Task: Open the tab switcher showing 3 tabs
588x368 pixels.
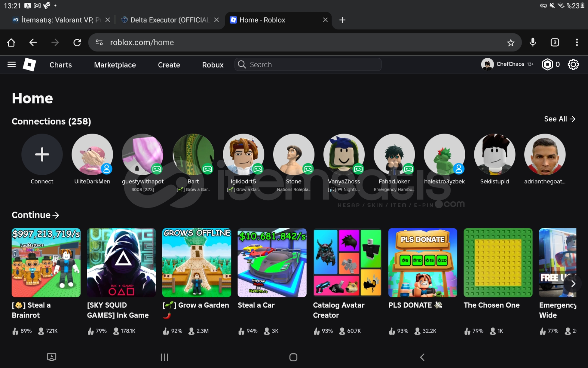Action: click(555, 42)
